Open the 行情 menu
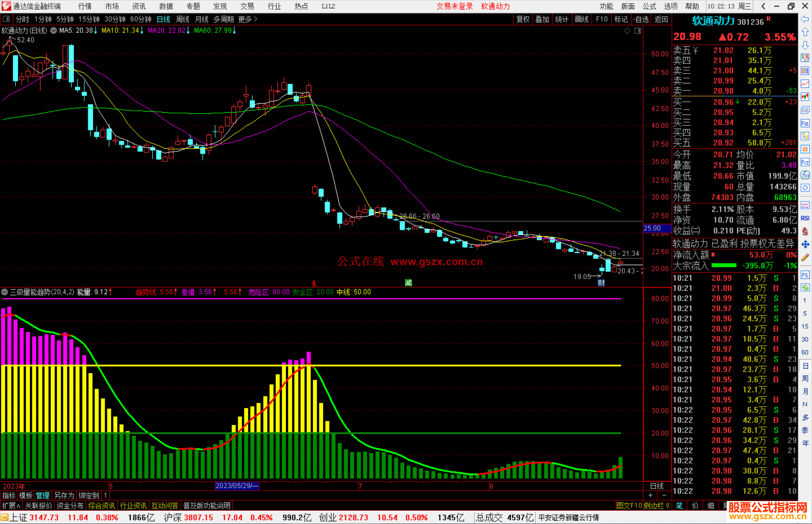 pyautogui.click(x=85, y=6)
